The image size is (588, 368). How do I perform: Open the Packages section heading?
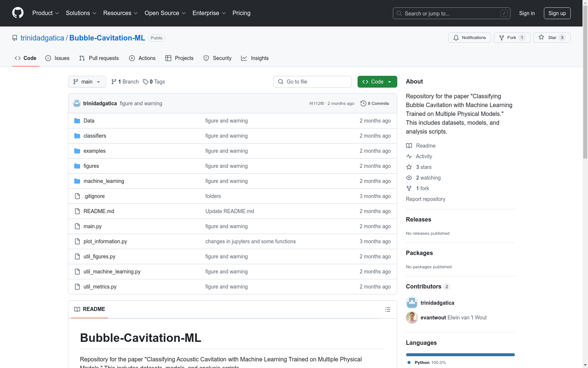[419, 253]
